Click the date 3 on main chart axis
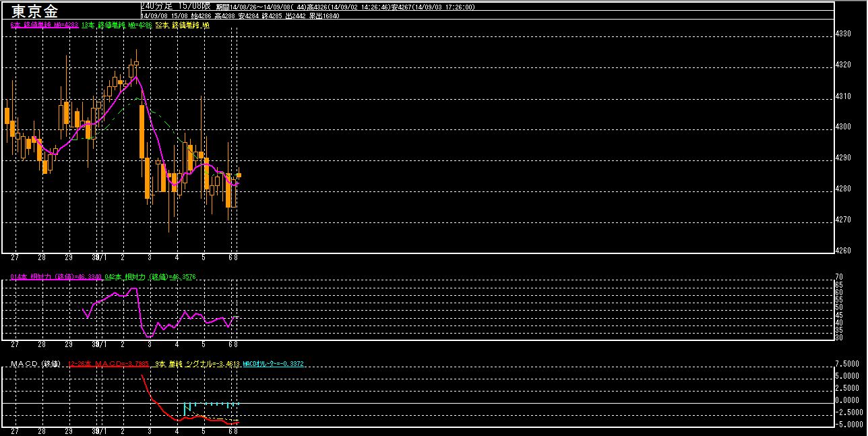 tap(150, 258)
